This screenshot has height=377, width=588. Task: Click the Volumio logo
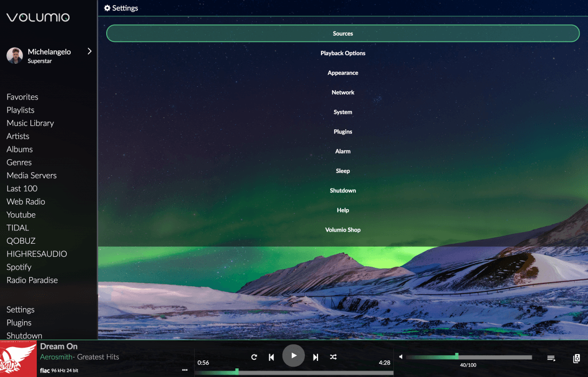coord(37,17)
